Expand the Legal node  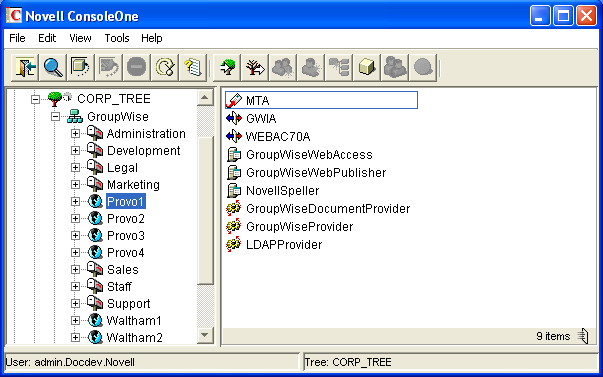pyautogui.click(x=75, y=167)
